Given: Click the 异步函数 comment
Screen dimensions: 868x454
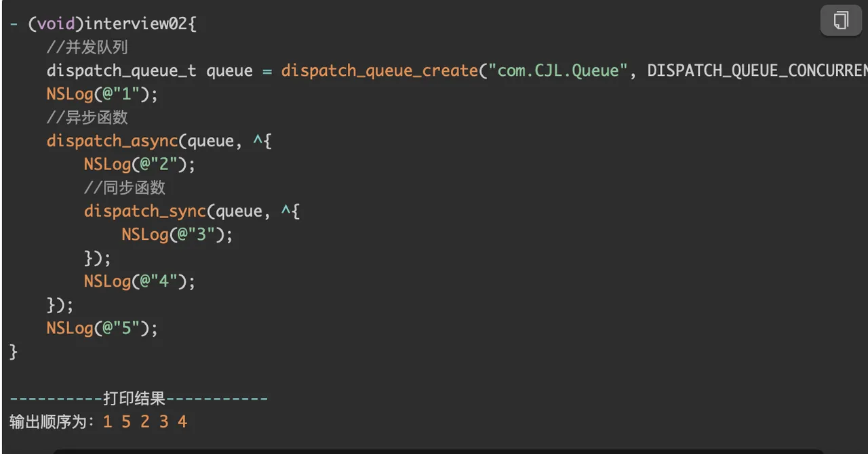Looking at the screenshot, I should click(87, 118).
